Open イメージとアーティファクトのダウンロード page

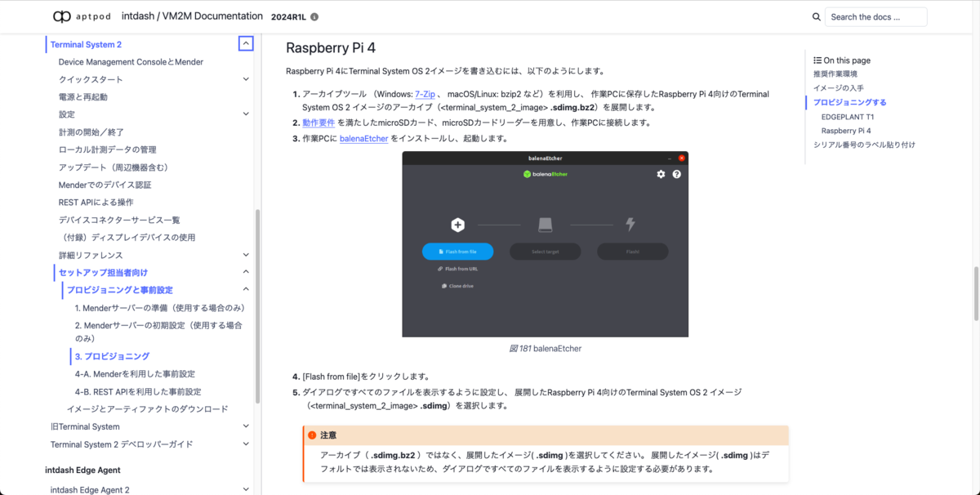click(x=148, y=408)
